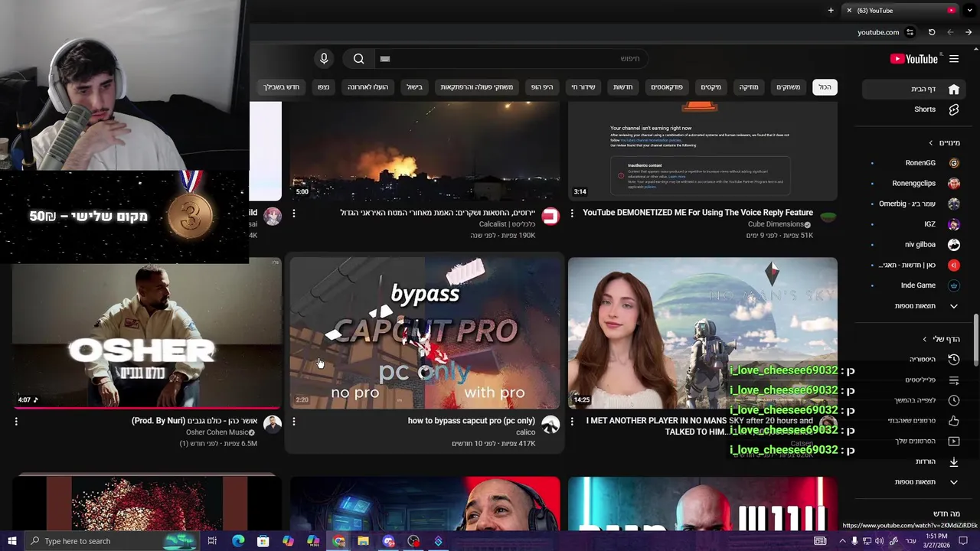This screenshot has height=551, width=980.
Task: Open the IGZ subscription channel
Action: click(915, 224)
